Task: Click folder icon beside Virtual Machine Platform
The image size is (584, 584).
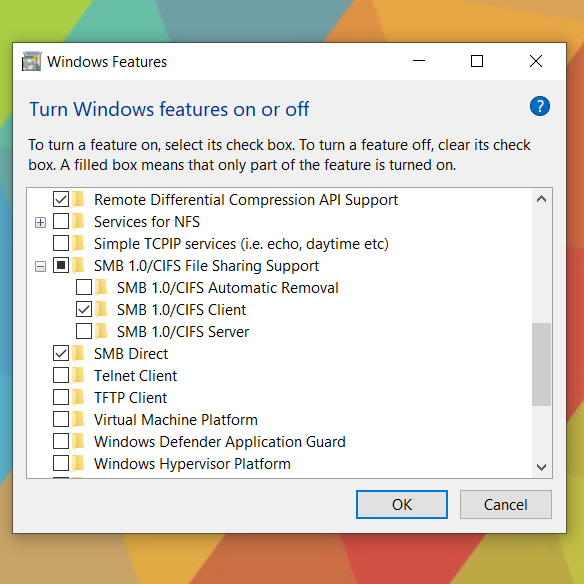Action: point(79,419)
